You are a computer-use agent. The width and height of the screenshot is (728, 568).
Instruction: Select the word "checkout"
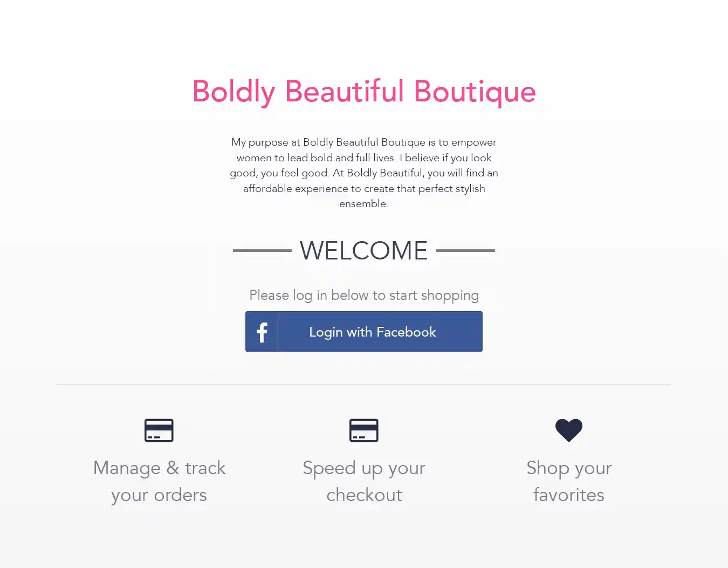pos(364,495)
